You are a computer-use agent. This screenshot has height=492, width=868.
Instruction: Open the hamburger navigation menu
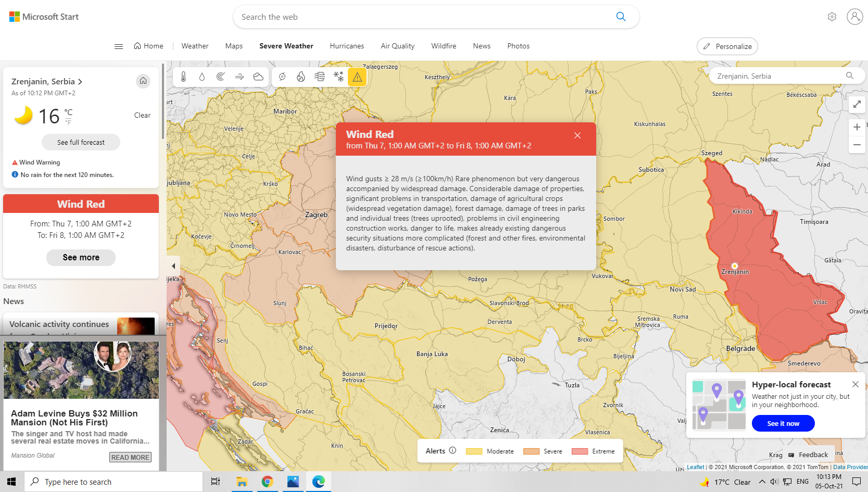(x=119, y=46)
